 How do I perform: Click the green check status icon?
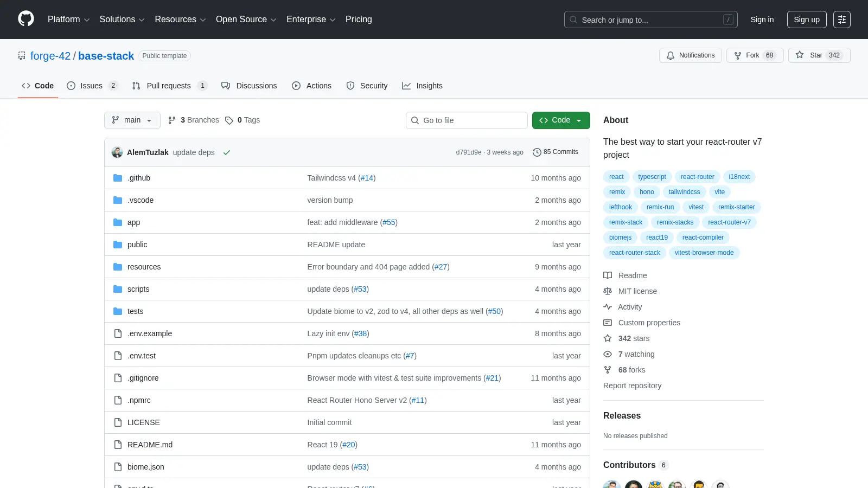point(227,152)
